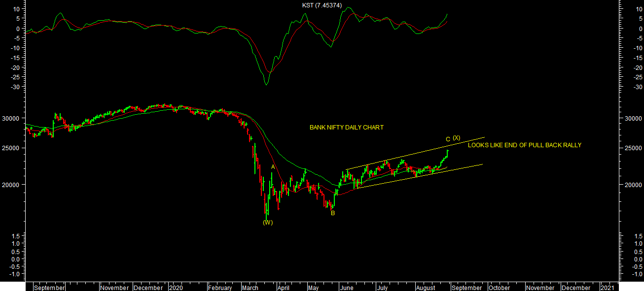Click the wave A label near April
644x291 pixels.
click(x=273, y=167)
